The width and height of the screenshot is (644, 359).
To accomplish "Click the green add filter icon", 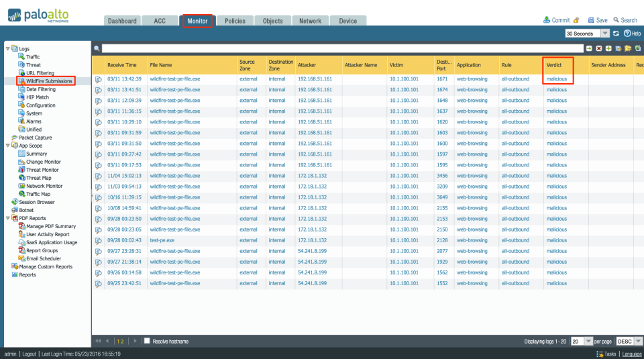I will tap(608, 48).
